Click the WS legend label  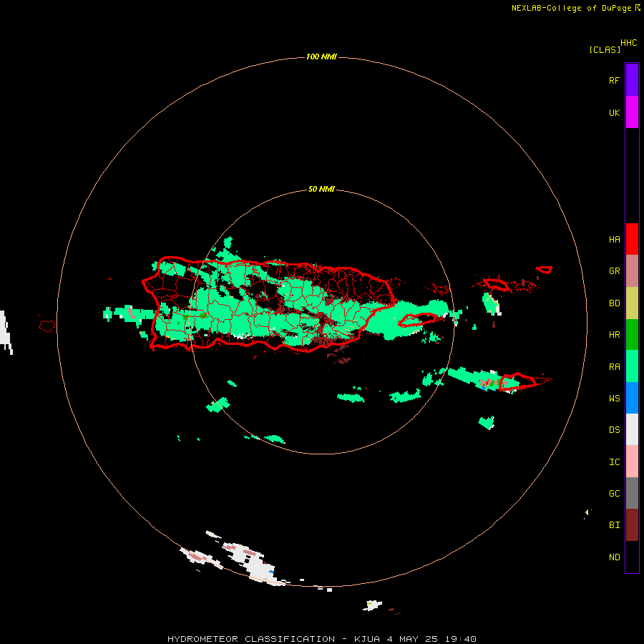(x=614, y=399)
